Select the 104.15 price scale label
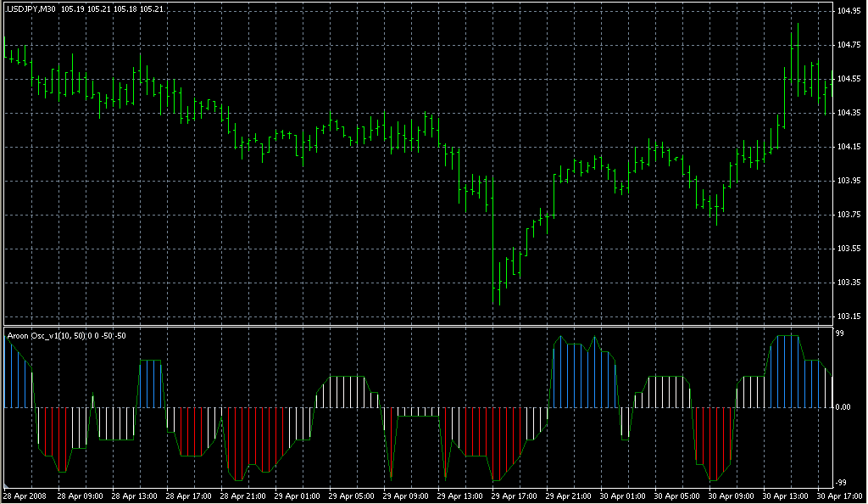The image size is (868, 504). [849, 147]
